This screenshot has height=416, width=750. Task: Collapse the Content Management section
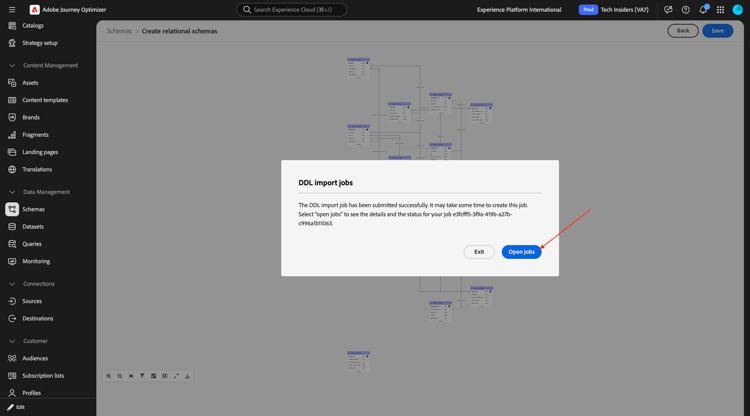12,66
